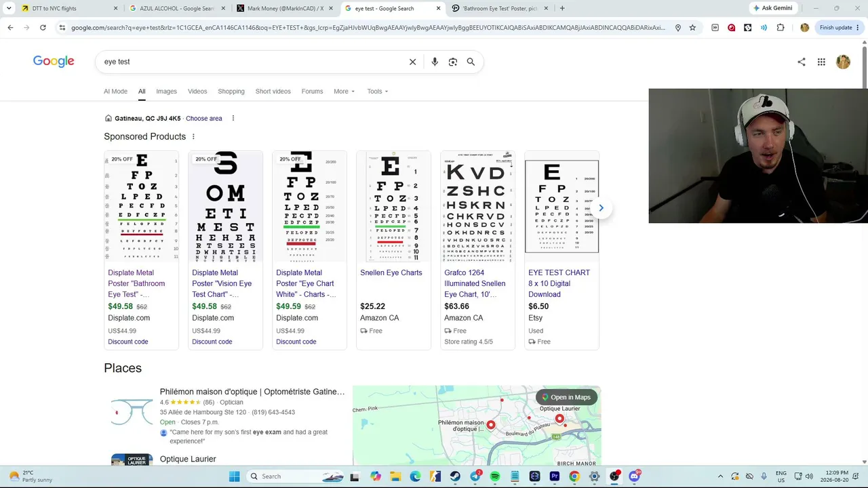Screen dimensions: 868x488
Task: Open the Tools dropdown
Action: pos(378,91)
